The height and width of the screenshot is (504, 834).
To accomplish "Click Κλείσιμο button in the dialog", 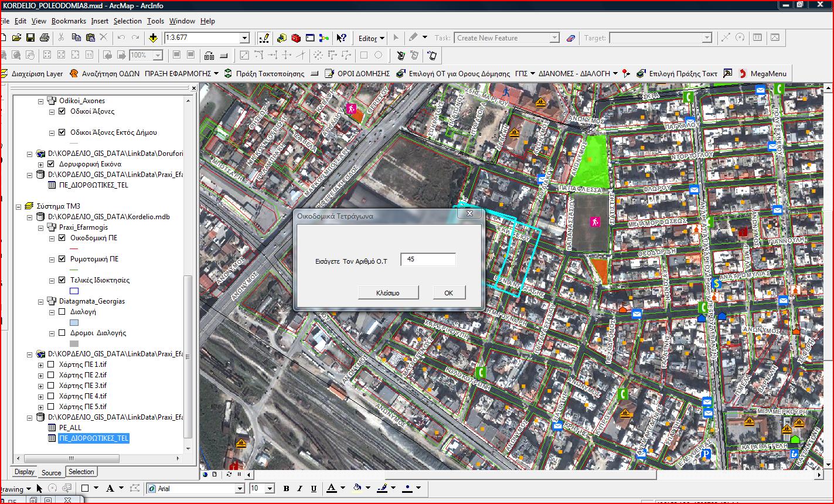I will pyautogui.click(x=388, y=292).
